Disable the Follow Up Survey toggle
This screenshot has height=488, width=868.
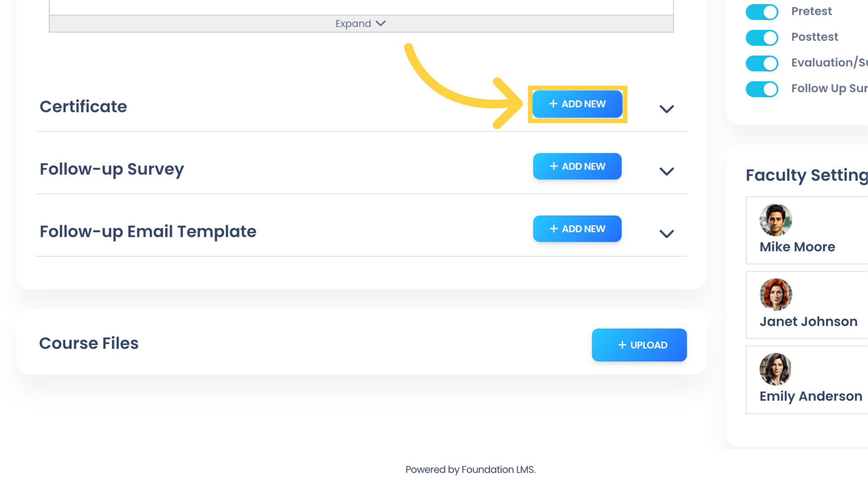[x=761, y=89]
